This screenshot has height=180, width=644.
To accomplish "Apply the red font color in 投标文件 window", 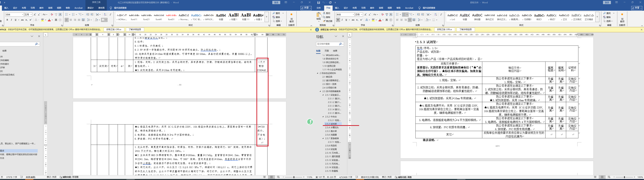I will [380, 20].
